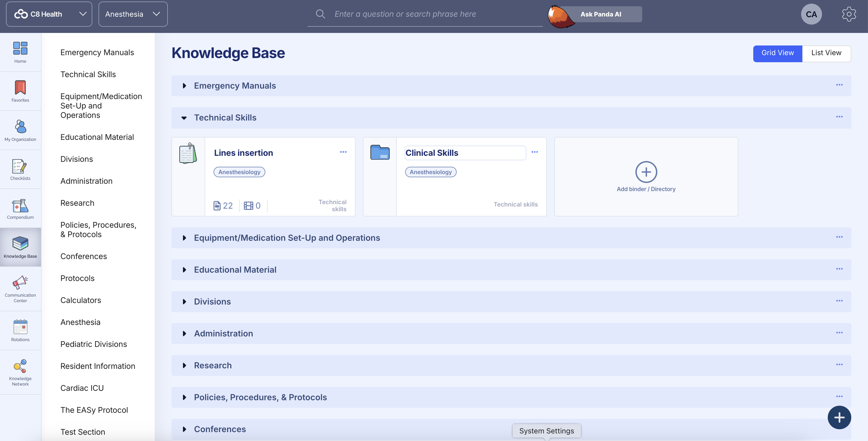Click the Panda AI mascot icon
Screen dimensions: 868x441
pyautogui.click(x=561, y=16)
